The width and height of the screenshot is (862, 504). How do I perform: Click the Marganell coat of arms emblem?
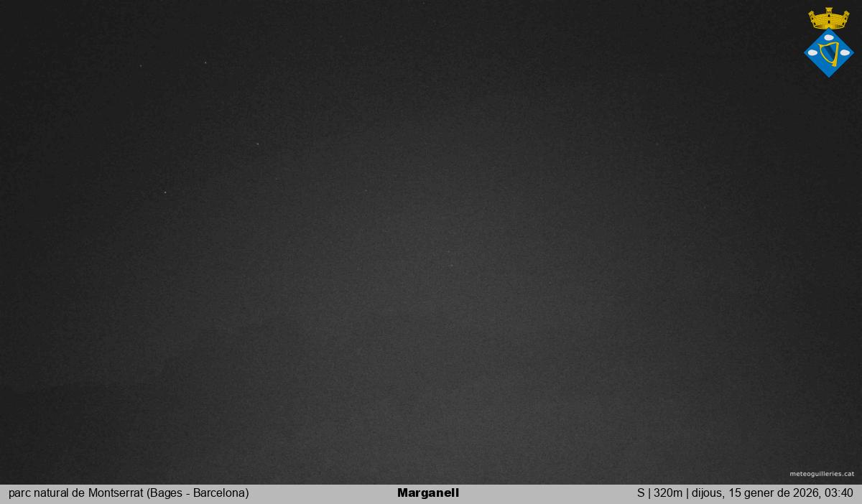click(828, 43)
